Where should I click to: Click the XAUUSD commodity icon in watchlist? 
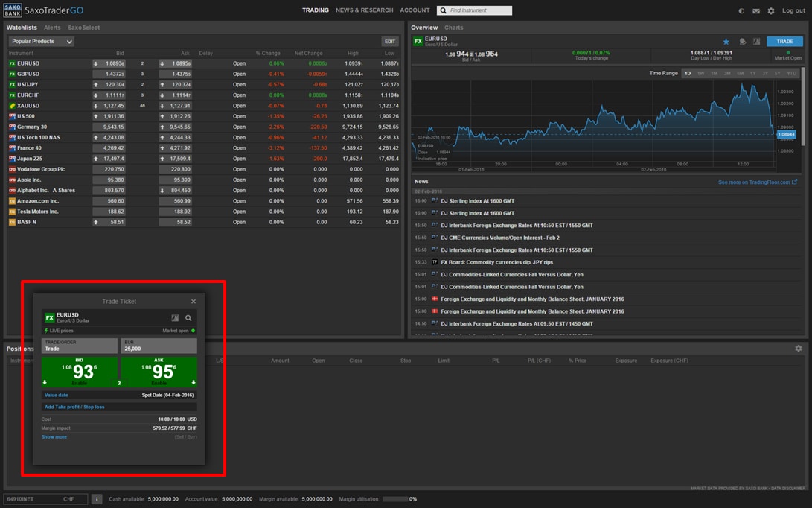click(x=12, y=106)
